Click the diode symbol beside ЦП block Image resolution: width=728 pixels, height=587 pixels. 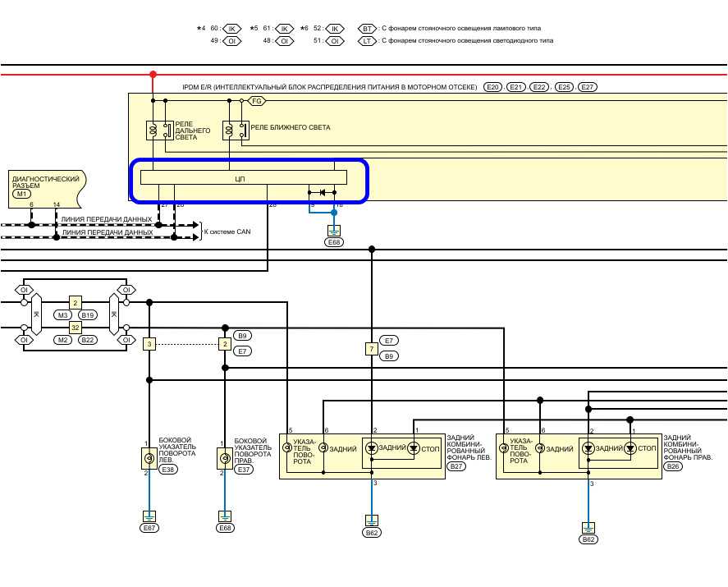(323, 192)
